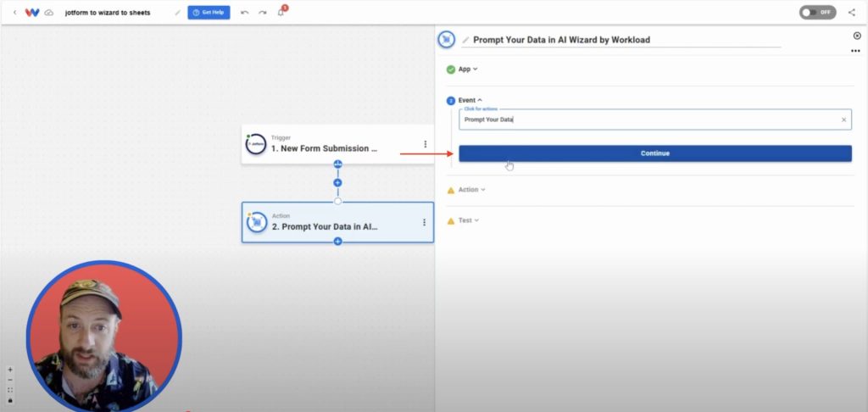Open notifications bell
The width and height of the screenshot is (868, 412).
coord(281,12)
